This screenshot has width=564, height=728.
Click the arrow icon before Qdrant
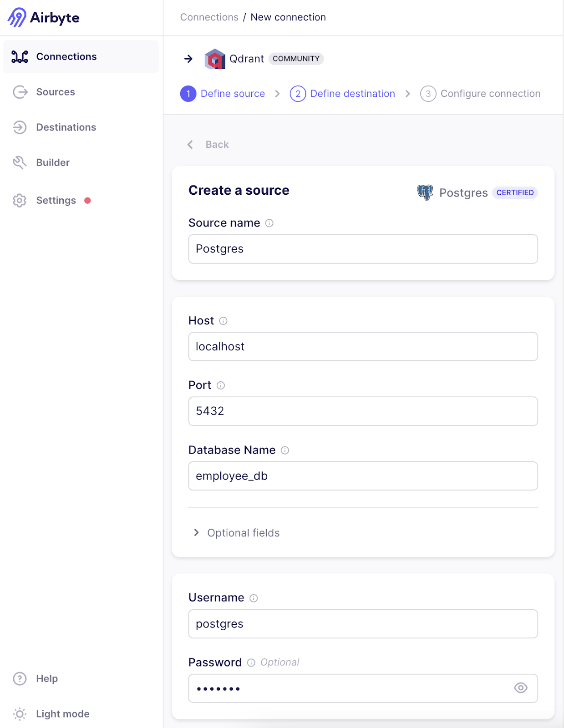pos(188,59)
